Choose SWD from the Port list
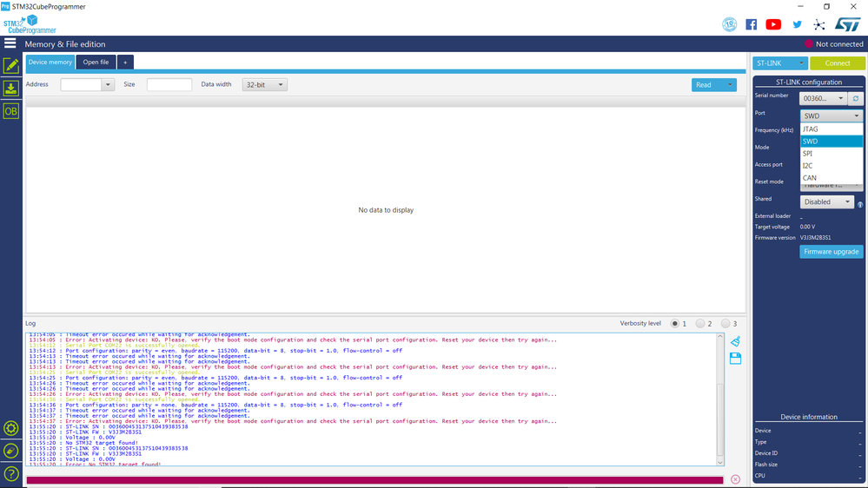Viewport: 868px width, 488px height. pyautogui.click(x=832, y=141)
